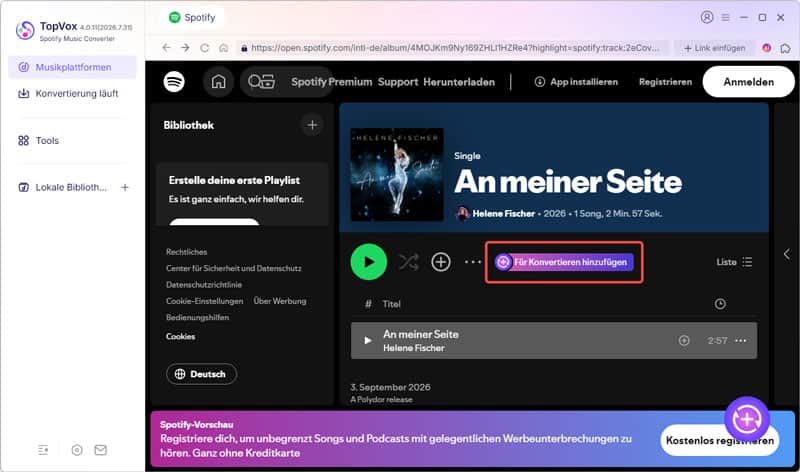This screenshot has width=800, height=472.
Task: Open the Liste view dropdown
Action: 734,262
